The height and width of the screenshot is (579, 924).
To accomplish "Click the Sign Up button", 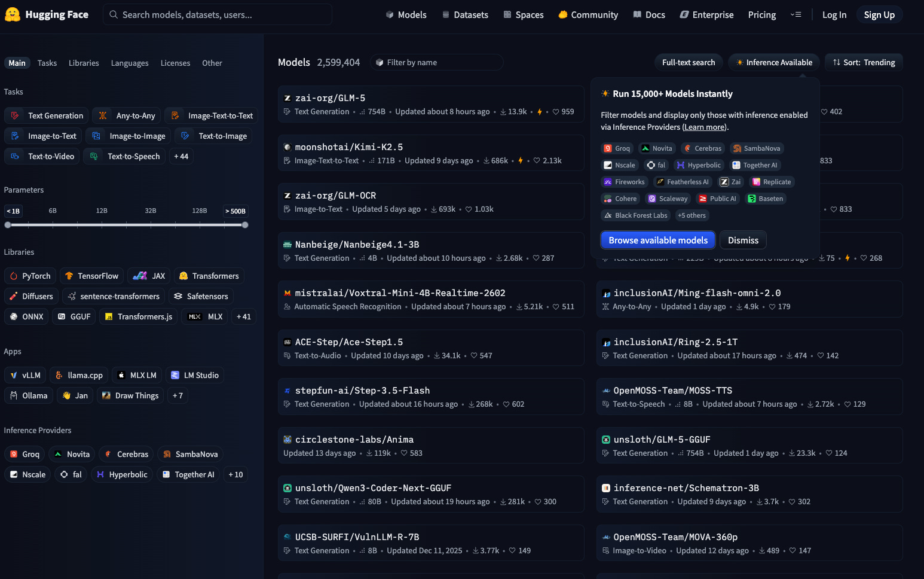I will pos(879,14).
